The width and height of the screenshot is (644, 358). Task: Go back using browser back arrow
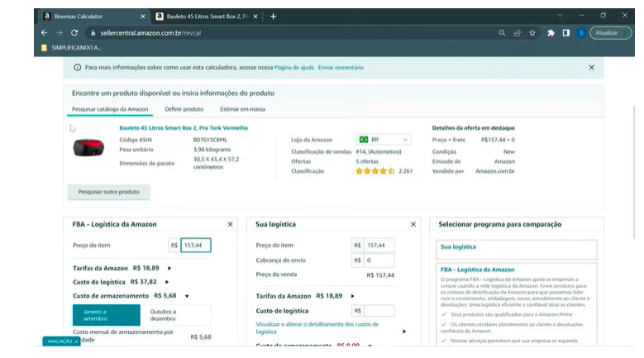tap(45, 33)
